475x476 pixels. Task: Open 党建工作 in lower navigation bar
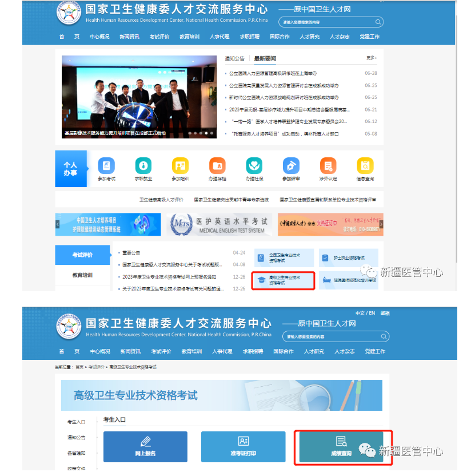click(375, 351)
